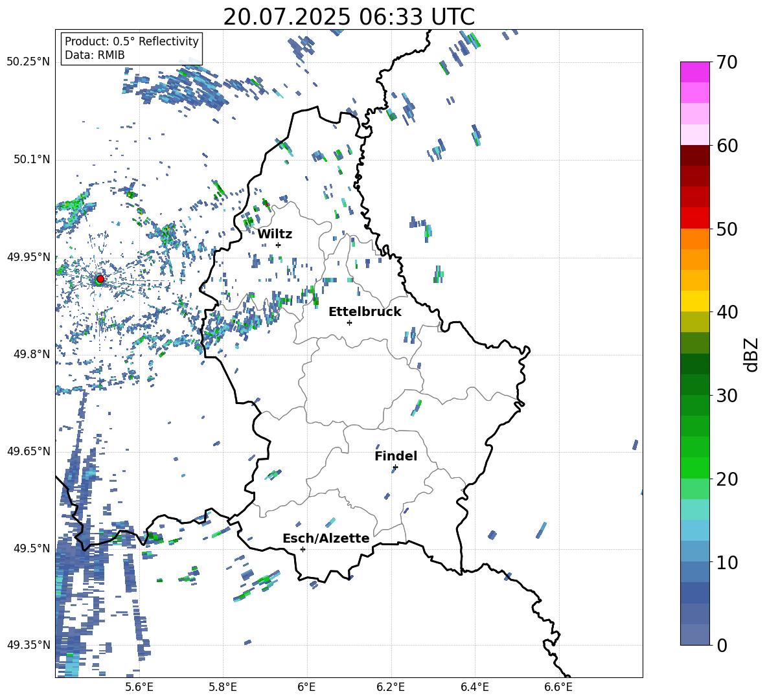
Task: Click the light blue colorbar segment above 10
Action: [694, 551]
